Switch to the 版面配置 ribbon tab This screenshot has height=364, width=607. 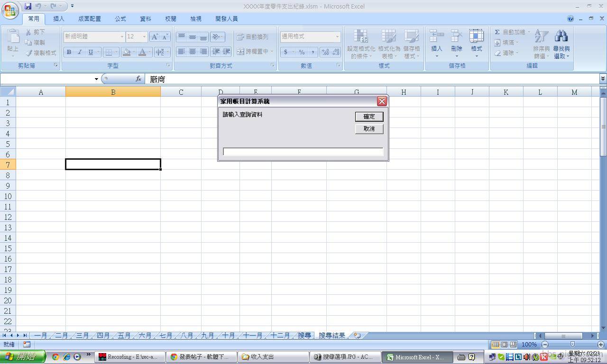point(90,19)
